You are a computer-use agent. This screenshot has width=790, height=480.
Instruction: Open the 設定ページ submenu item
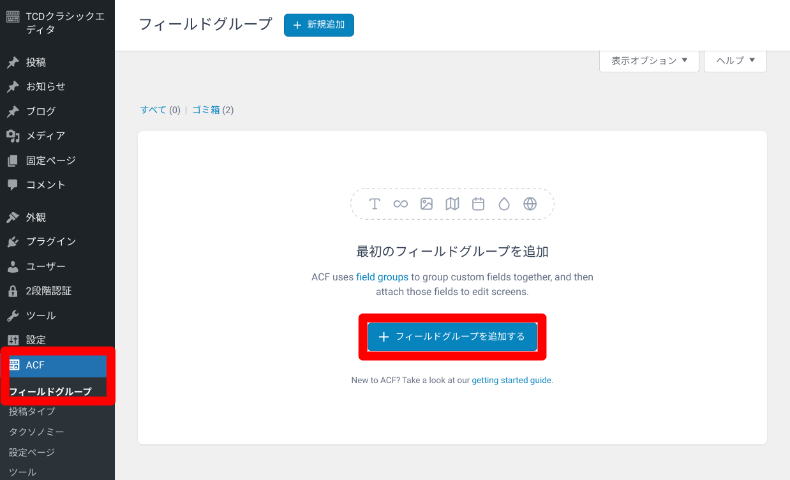pos(32,452)
